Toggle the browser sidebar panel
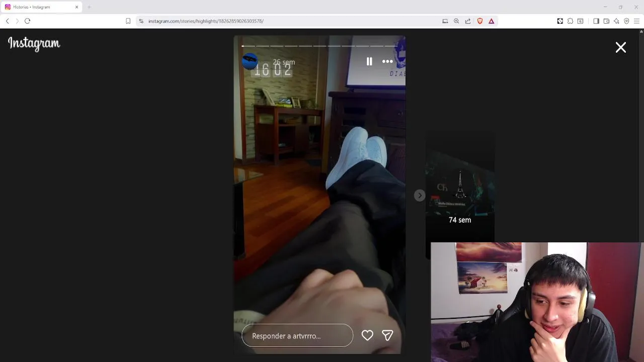The width and height of the screenshot is (644, 362). pyautogui.click(x=596, y=21)
